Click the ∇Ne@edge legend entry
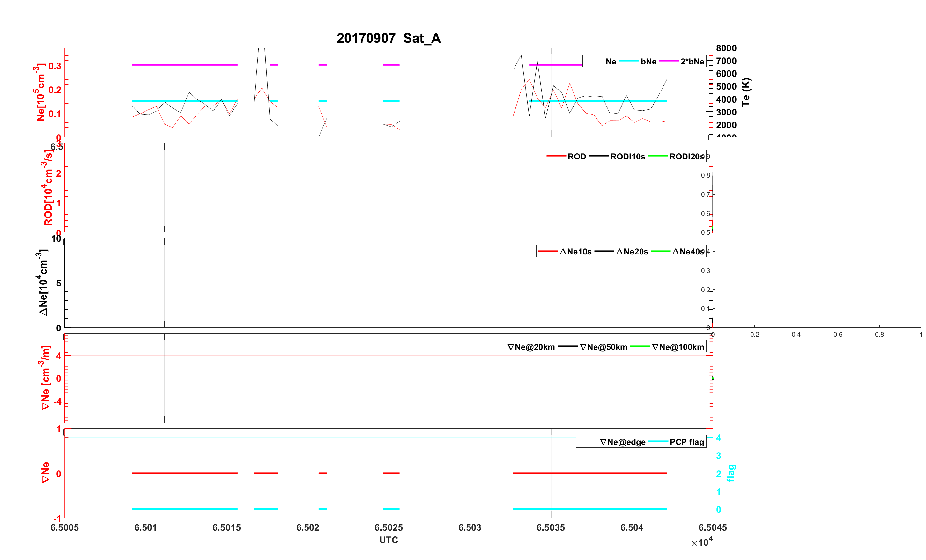 coord(622,442)
